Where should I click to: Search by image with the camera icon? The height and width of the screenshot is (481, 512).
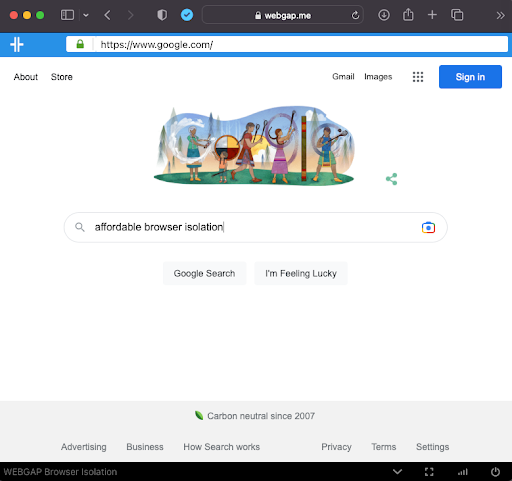(x=428, y=228)
